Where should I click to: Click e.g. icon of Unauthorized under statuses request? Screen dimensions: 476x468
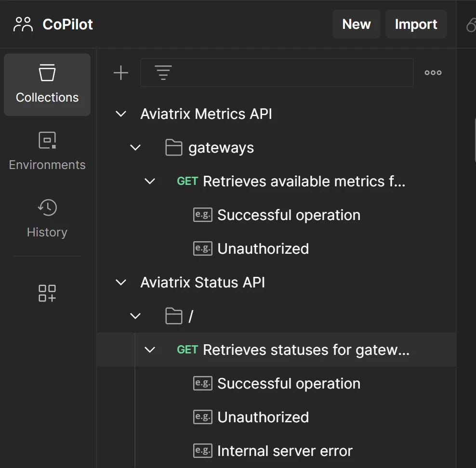pos(203,417)
